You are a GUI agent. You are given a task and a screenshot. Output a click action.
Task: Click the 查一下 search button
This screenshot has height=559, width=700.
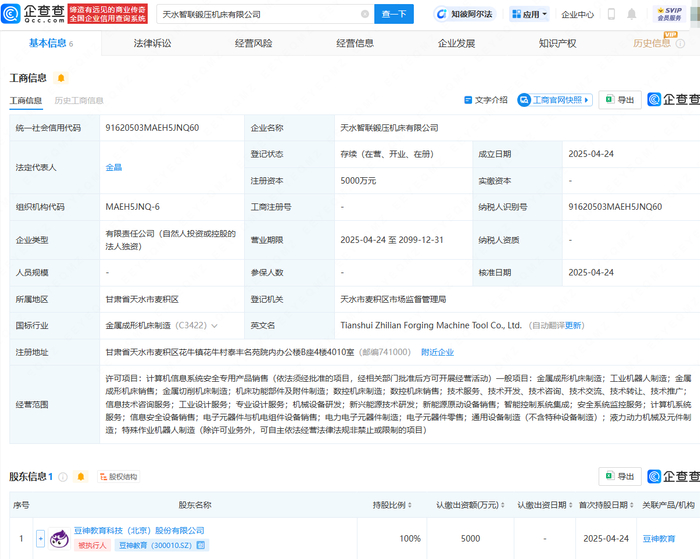coord(395,14)
